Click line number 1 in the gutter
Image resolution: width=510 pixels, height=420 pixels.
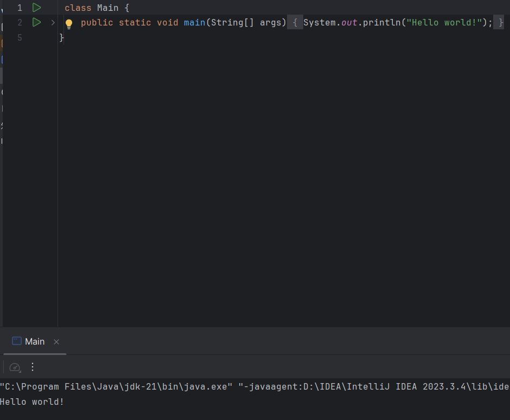pyautogui.click(x=20, y=8)
